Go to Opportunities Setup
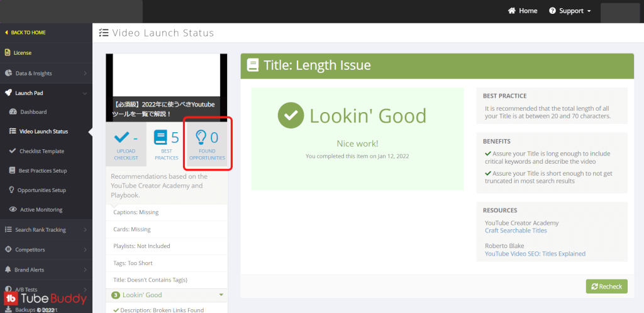 point(42,190)
